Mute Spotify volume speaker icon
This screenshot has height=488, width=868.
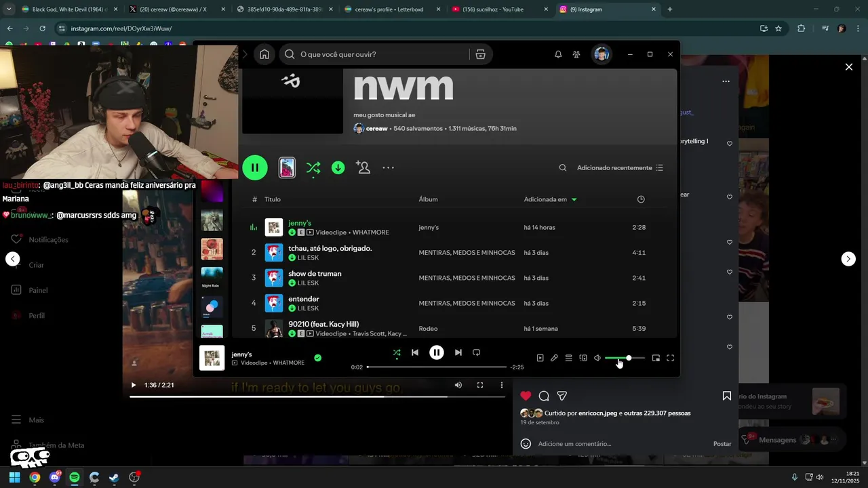[x=597, y=358]
